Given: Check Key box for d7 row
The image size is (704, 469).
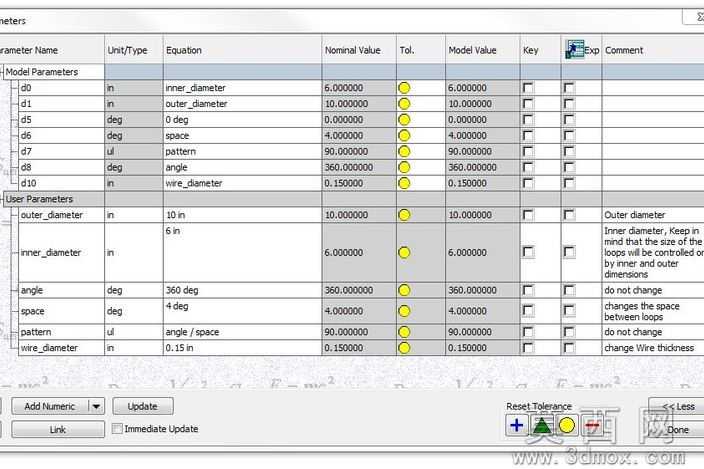Looking at the screenshot, I should tap(528, 151).
